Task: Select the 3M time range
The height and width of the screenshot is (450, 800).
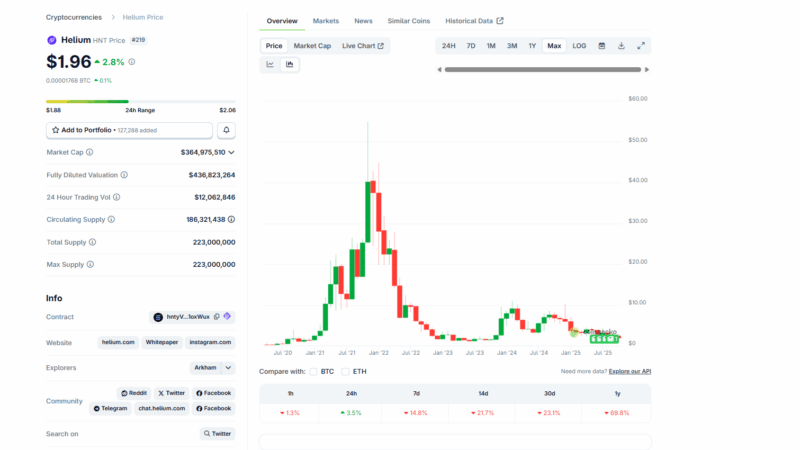Action: 512,46
